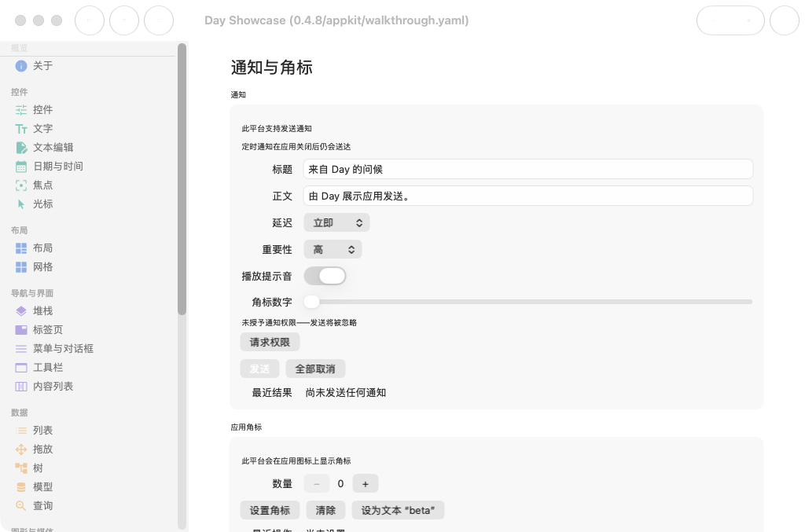Click the 全部取消 button
The width and height of the screenshot is (805, 532).
tap(314, 369)
